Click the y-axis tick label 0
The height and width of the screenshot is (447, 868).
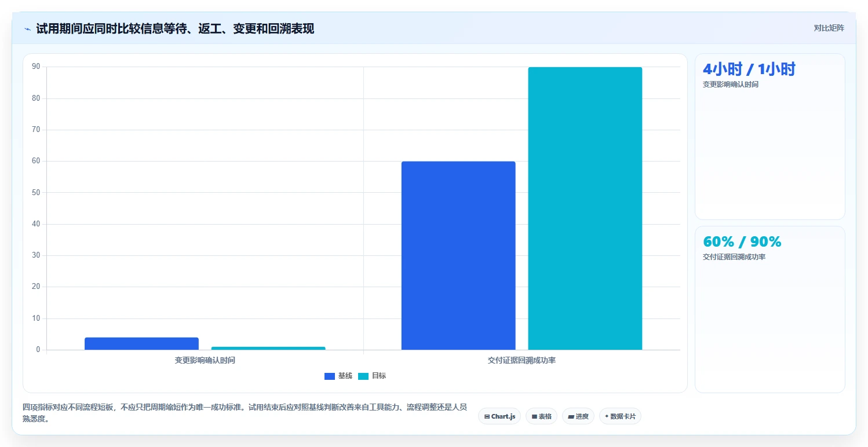(x=38, y=350)
